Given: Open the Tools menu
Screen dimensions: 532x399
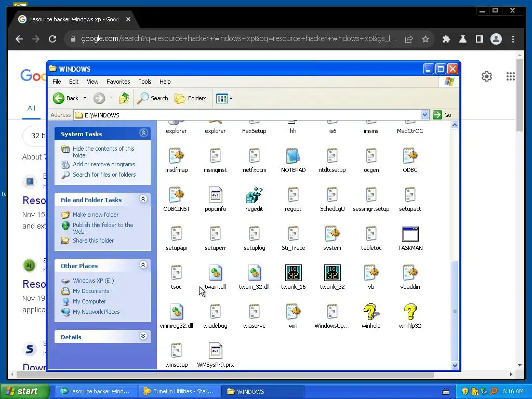Looking at the screenshot, I should coord(145,82).
